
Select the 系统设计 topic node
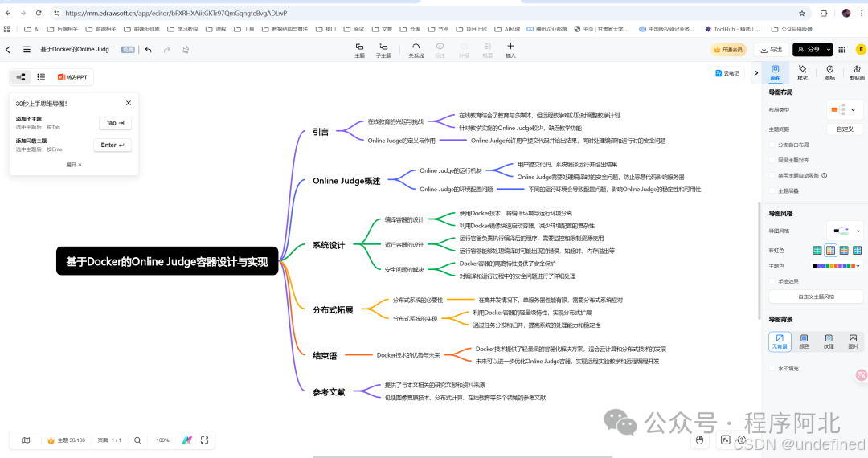[329, 245]
